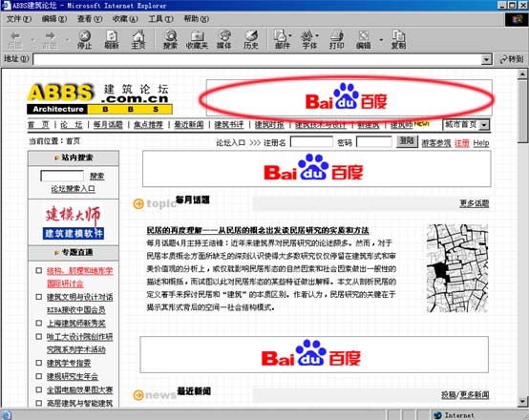Click the 密码 password input field
Screen dimensions: 529x420
(x=374, y=142)
